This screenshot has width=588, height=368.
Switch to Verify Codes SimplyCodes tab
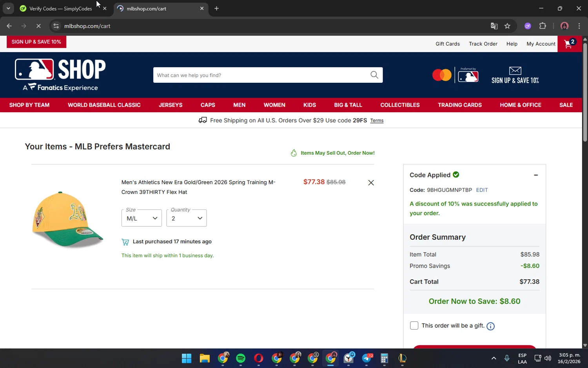coord(61,8)
